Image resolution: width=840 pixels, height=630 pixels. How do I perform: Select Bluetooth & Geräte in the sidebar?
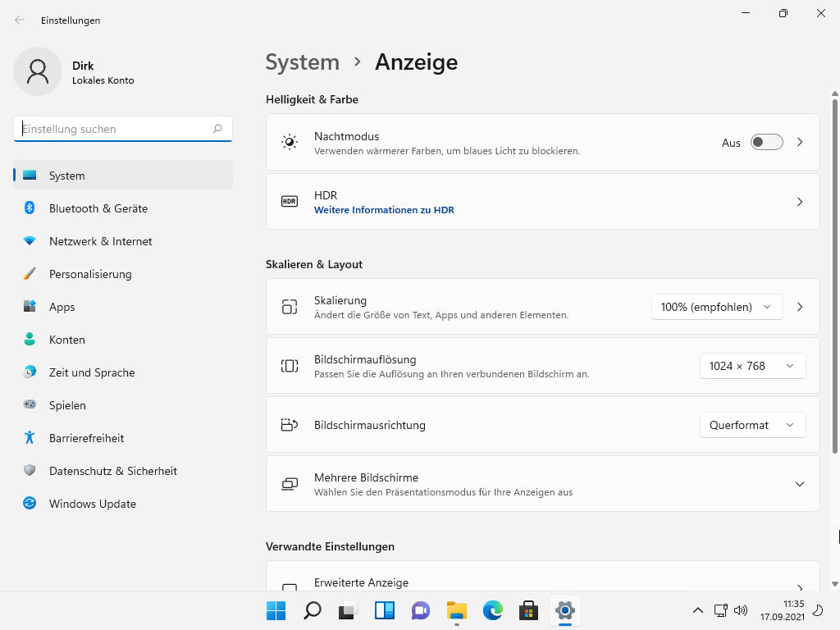tap(98, 208)
